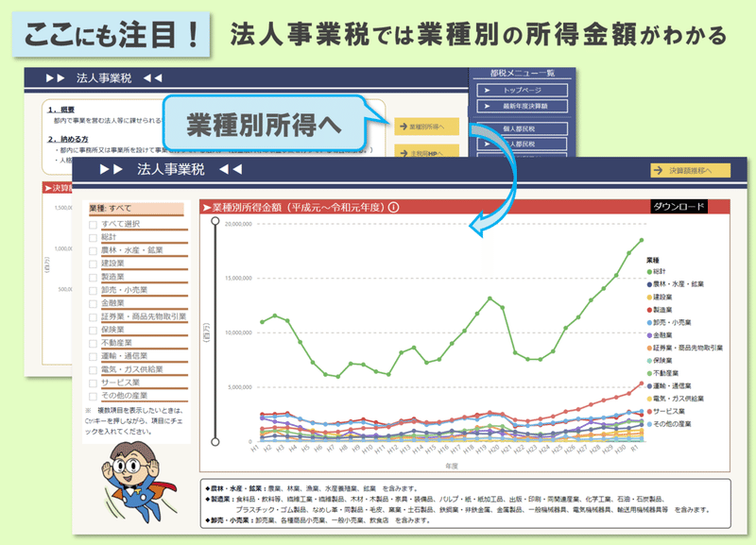This screenshot has width=756, height=545.
Task: Check the 卸売・小売業 checkbox
Action: 93,291
